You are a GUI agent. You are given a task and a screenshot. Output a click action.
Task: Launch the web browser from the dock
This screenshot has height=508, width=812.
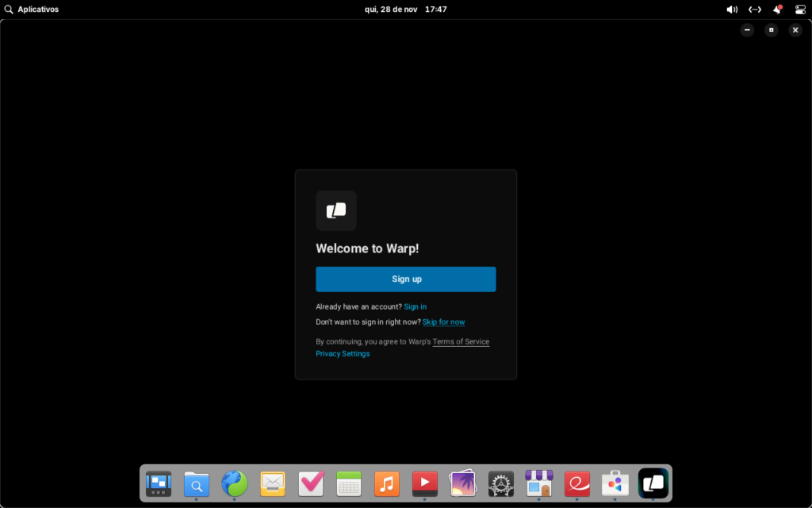pyautogui.click(x=235, y=483)
